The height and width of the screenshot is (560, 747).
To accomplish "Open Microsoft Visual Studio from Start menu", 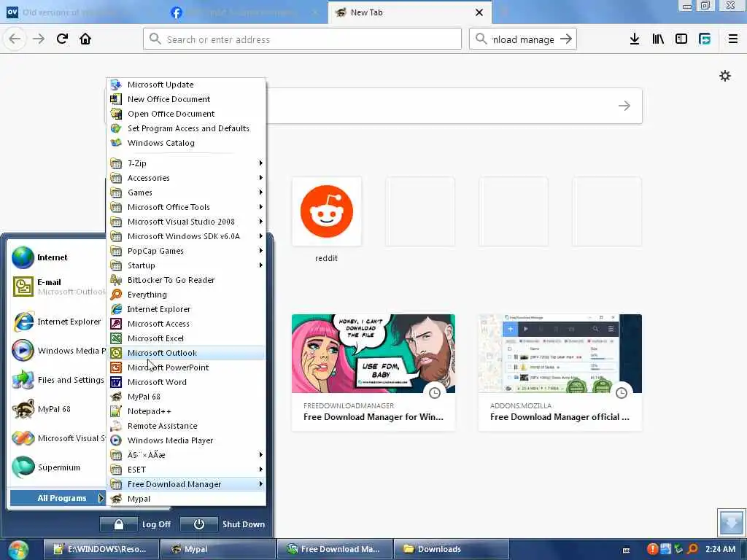I will [57, 438].
